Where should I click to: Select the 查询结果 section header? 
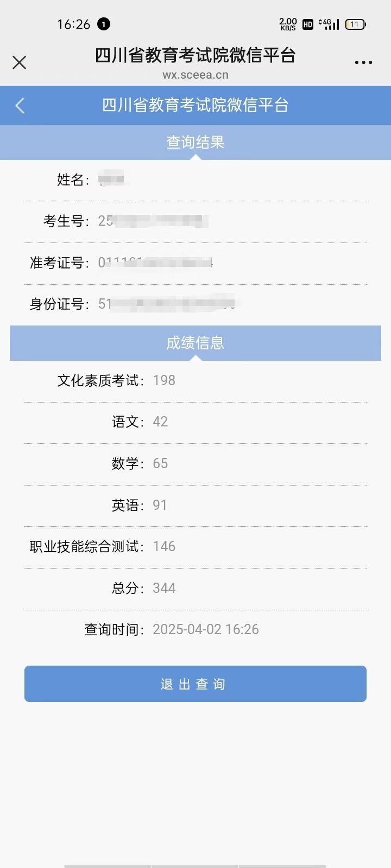pyautogui.click(x=195, y=142)
